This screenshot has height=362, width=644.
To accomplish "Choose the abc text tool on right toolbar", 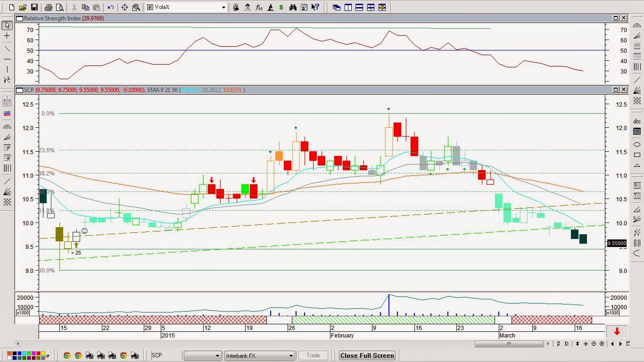I will [x=637, y=121].
